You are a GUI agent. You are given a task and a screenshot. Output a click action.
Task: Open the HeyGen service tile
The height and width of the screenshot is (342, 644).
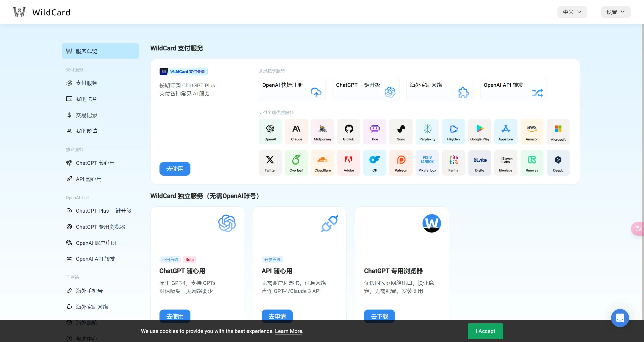453,132
